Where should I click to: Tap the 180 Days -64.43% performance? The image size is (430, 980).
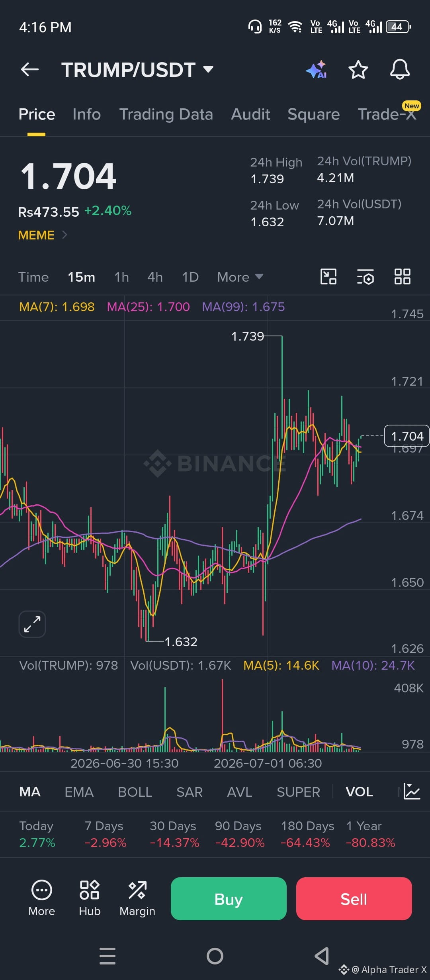pyautogui.click(x=307, y=834)
